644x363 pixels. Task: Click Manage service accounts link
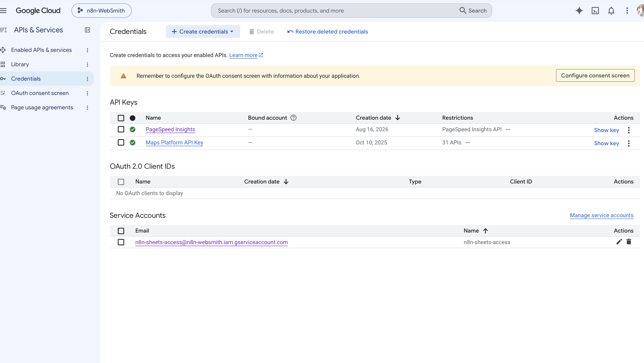601,215
